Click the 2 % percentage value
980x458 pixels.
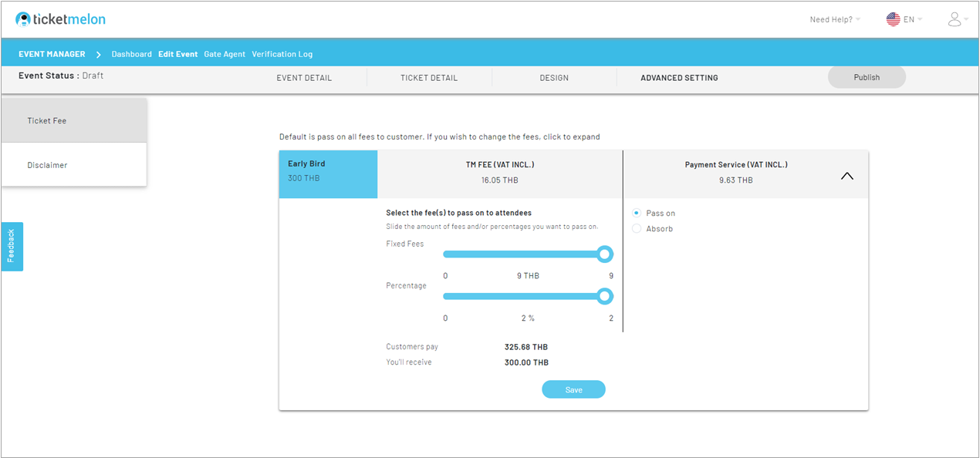[x=527, y=318]
